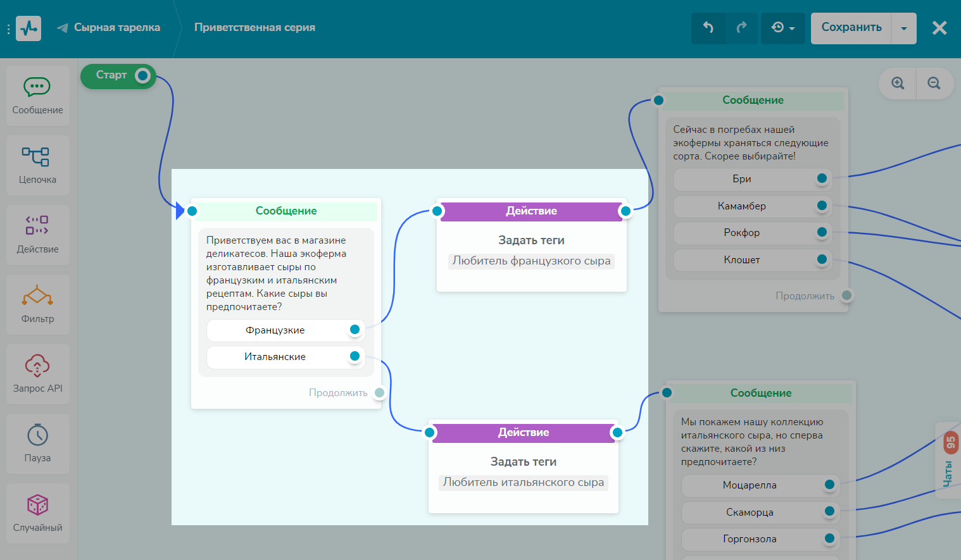
Task: Select the Сообщение block in sidebar
Action: [x=37, y=96]
